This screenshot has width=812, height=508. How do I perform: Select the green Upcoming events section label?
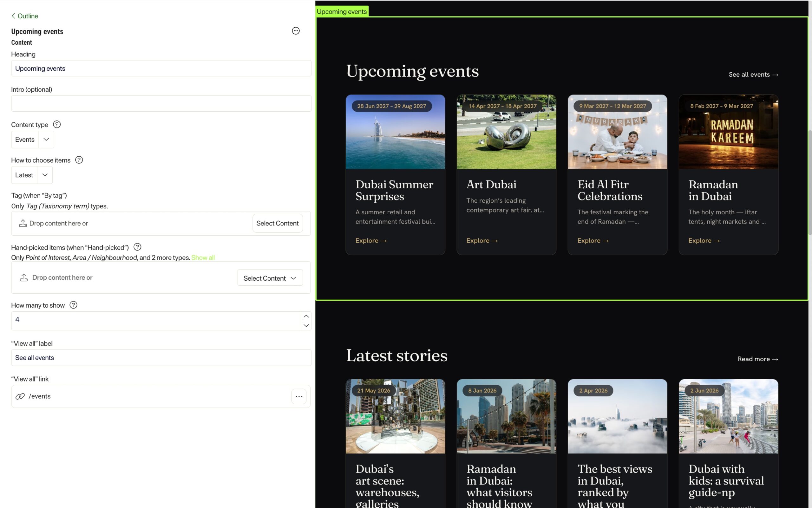[342, 11]
